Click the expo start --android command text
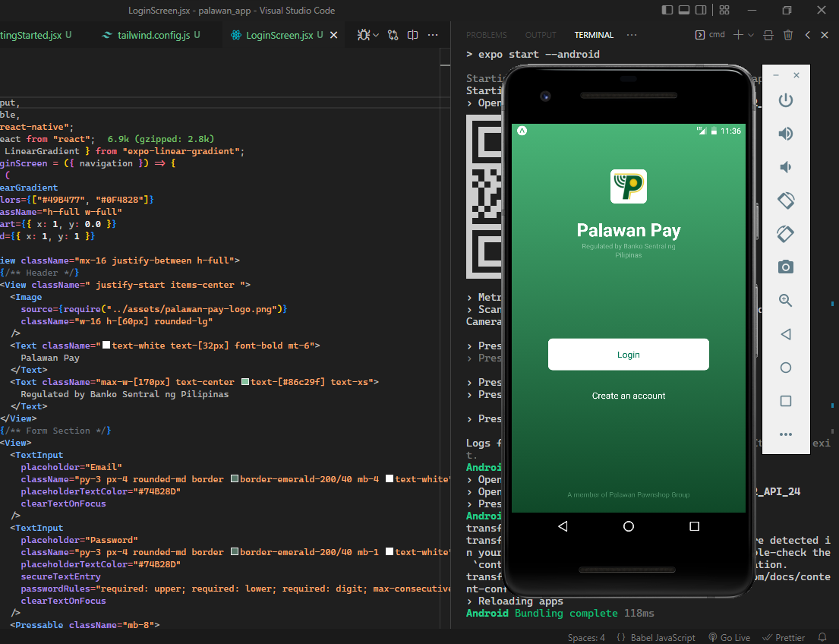839x644 pixels. pyautogui.click(x=539, y=54)
